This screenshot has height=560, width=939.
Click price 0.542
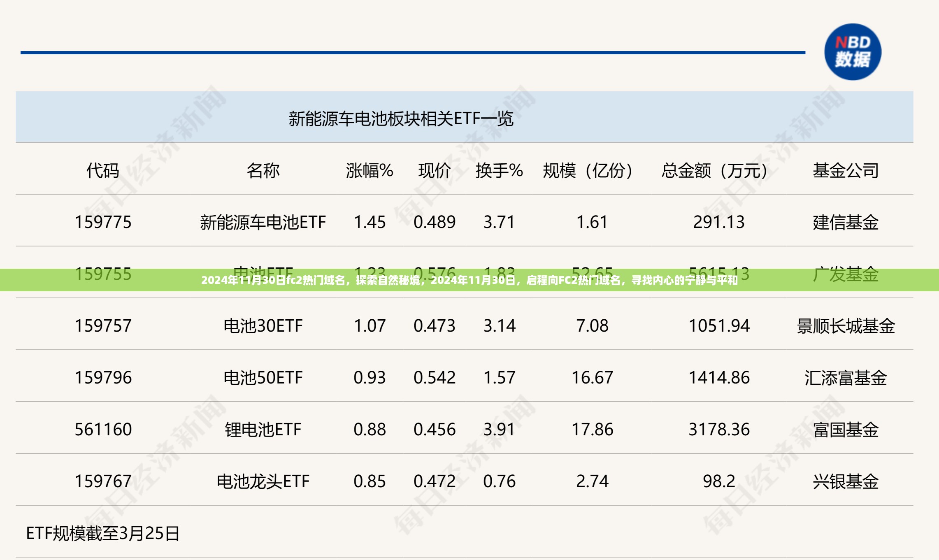pos(435,378)
